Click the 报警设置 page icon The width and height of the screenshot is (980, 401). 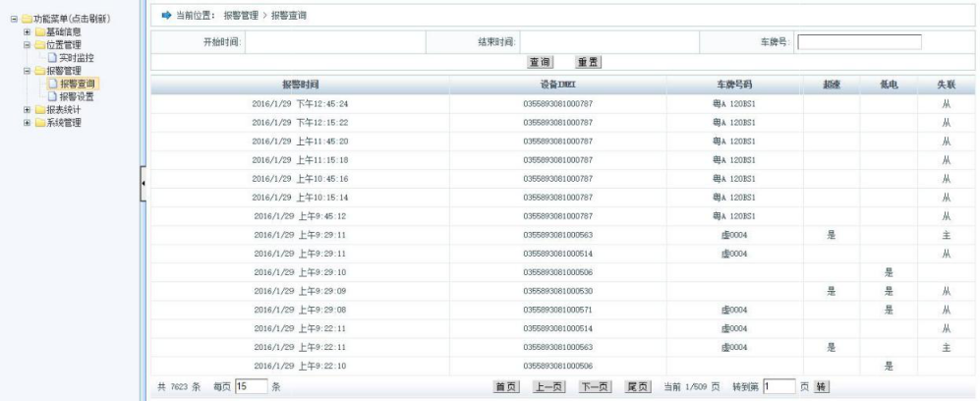52,96
